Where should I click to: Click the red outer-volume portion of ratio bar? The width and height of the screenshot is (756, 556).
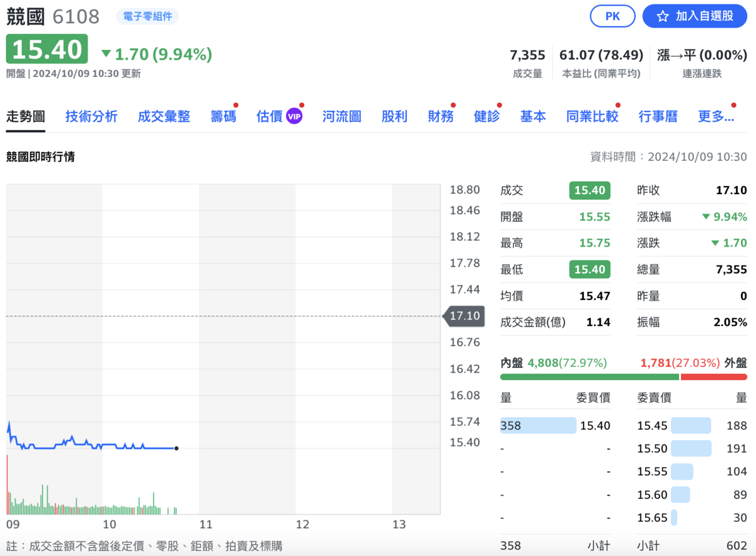[x=714, y=377]
